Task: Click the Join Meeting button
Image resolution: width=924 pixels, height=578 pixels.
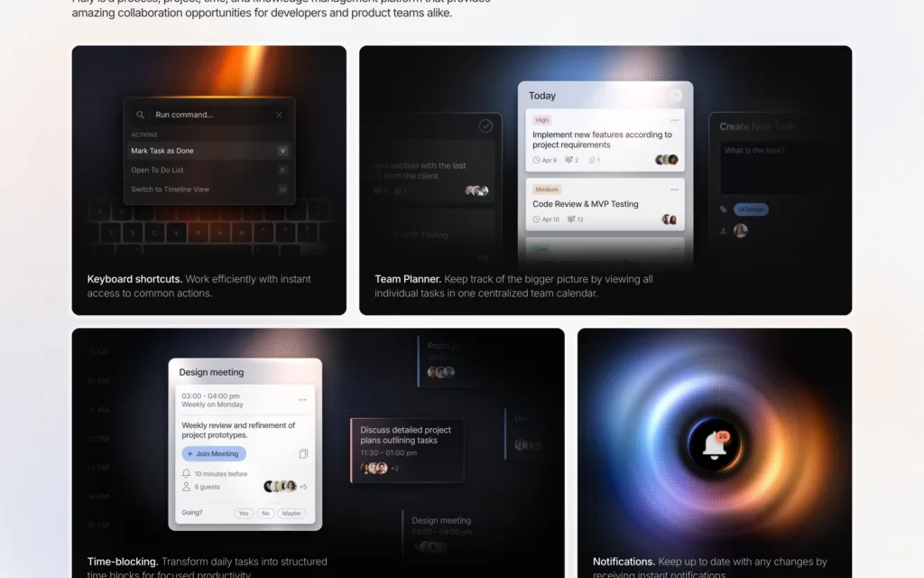Action: pyautogui.click(x=214, y=453)
